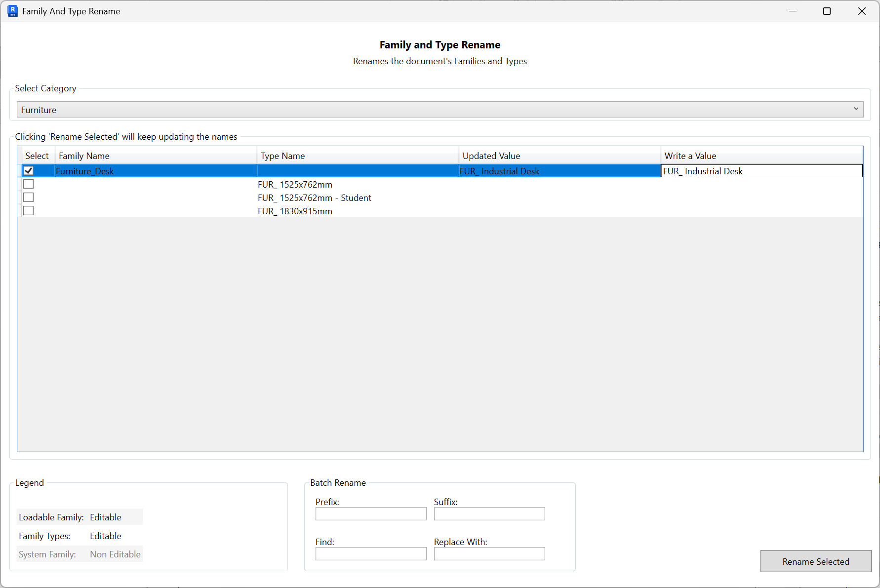Close the Family And Type Rename dialog

coord(862,11)
